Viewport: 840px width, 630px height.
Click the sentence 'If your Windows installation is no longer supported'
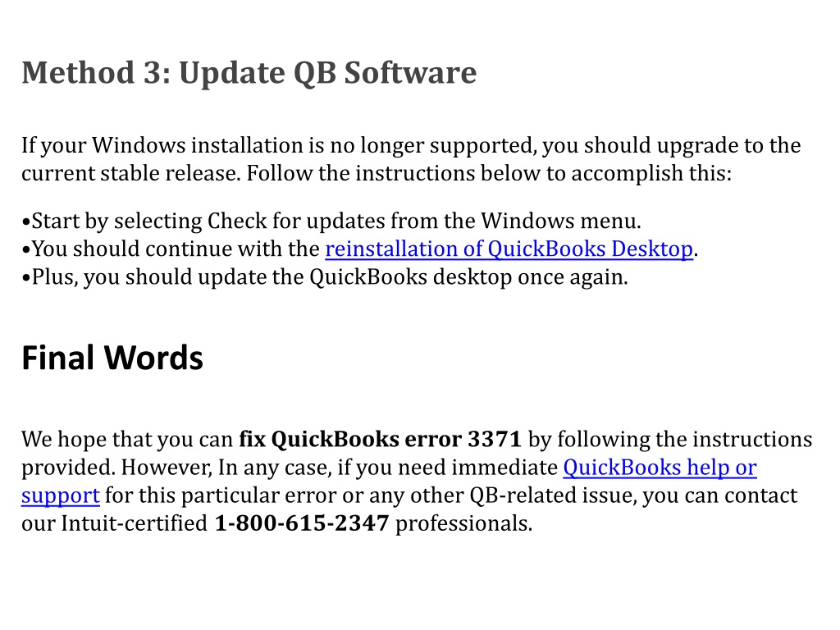click(x=279, y=146)
